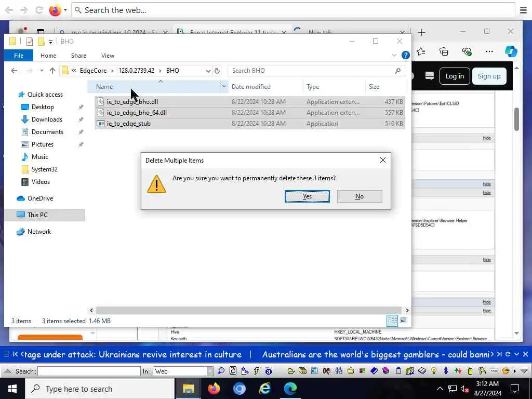
Task: Open Firefox from taskbar
Action: 214,389
